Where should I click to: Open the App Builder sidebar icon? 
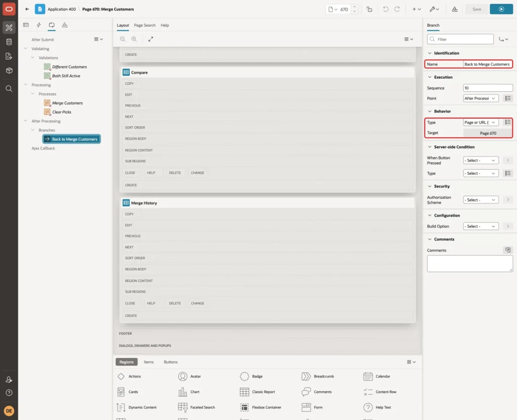point(9,28)
